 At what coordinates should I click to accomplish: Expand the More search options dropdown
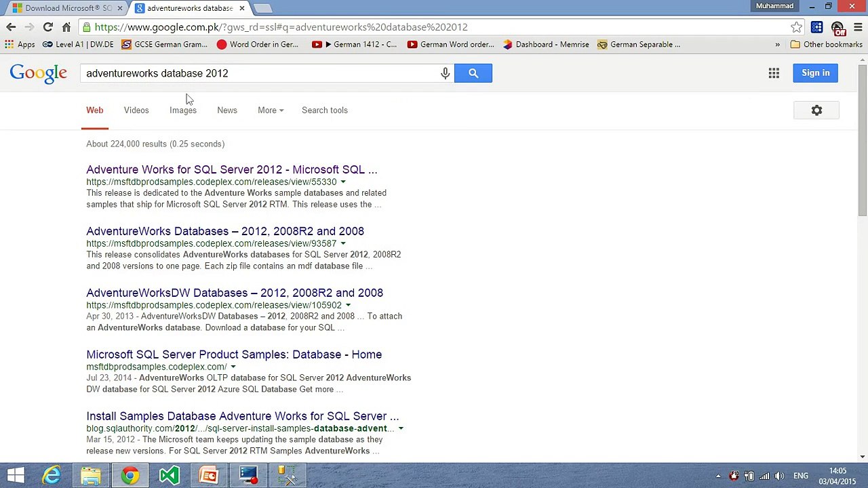click(x=271, y=110)
